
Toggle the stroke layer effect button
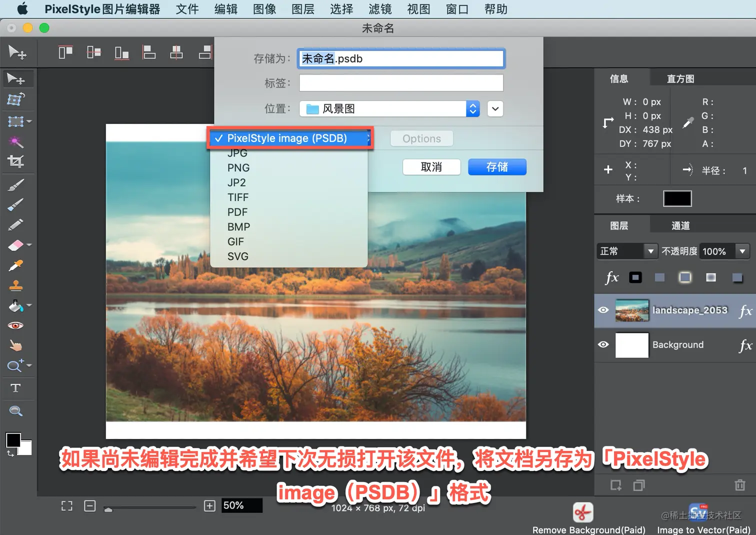click(x=635, y=277)
